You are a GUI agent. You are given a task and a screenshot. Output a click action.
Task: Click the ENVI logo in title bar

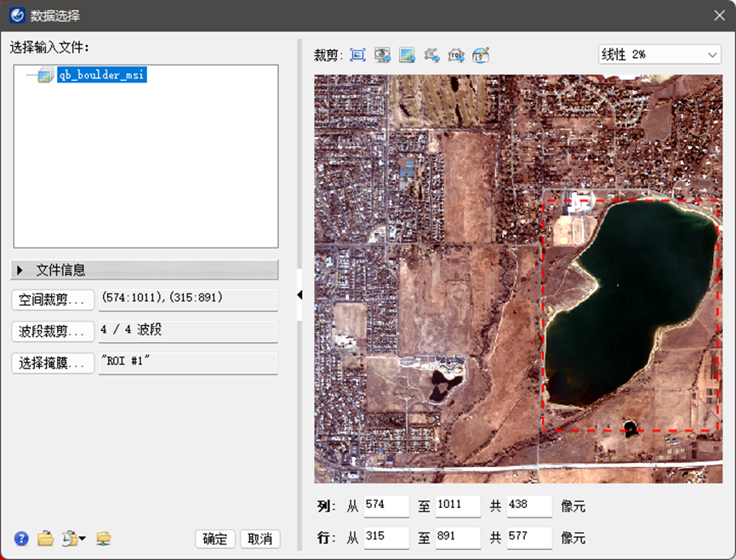click(x=17, y=15)
